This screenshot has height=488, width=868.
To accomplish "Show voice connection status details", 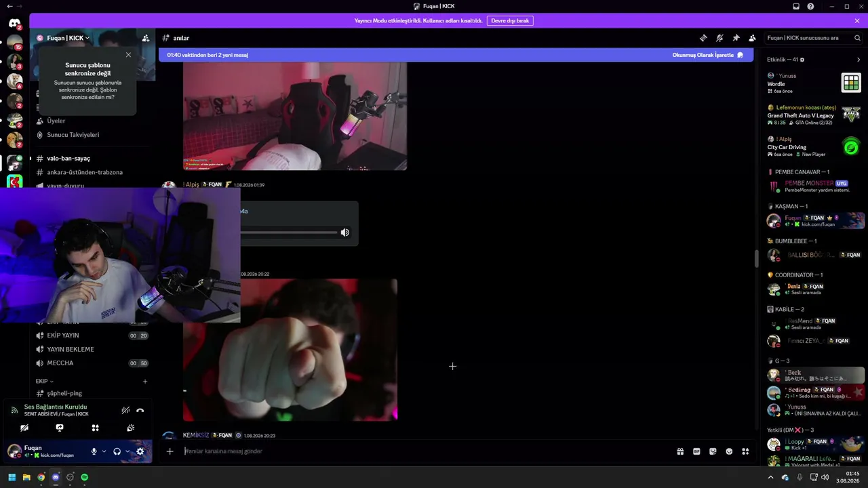I will (56, 407).
